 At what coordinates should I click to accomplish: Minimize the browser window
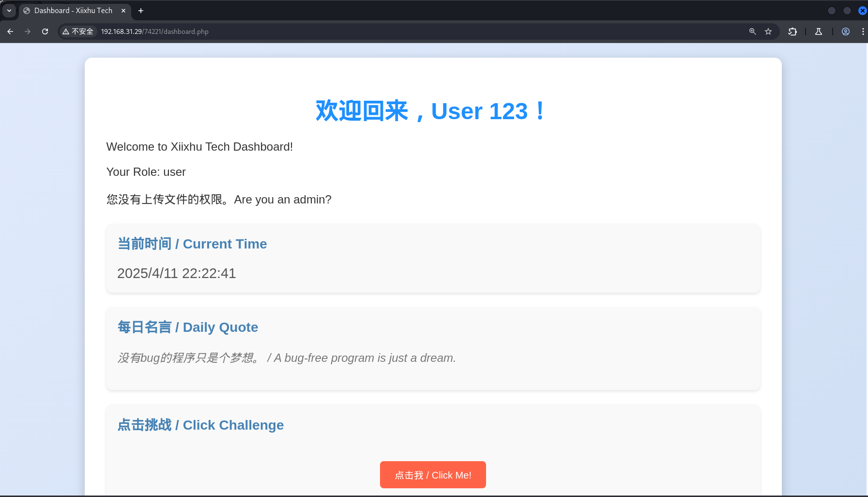[x=831, y=11]
